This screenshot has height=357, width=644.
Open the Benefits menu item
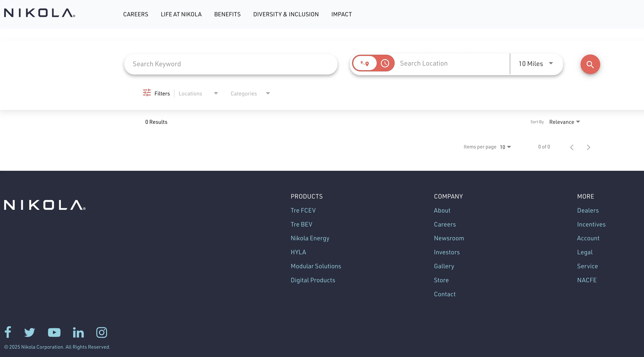(x=227, y=14)
